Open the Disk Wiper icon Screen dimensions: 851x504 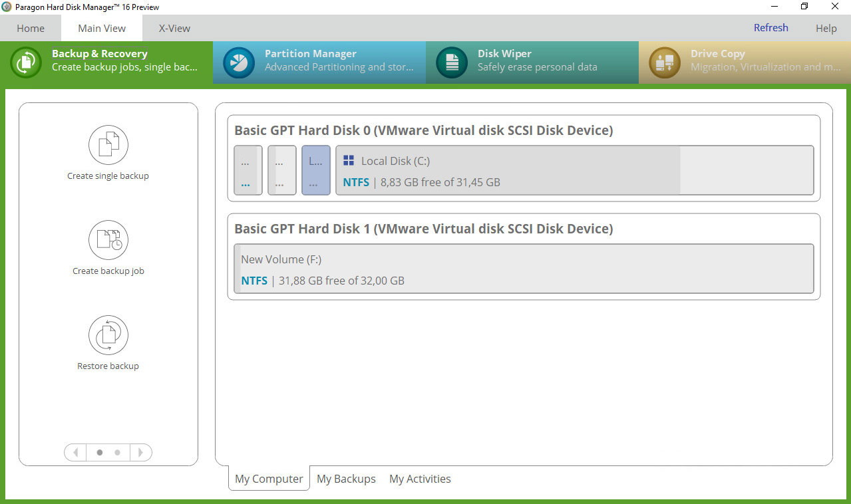click(452, 63)
